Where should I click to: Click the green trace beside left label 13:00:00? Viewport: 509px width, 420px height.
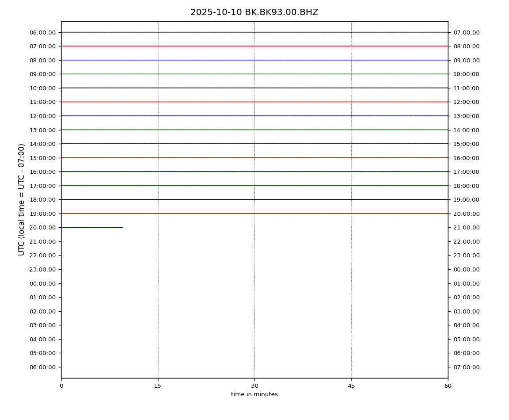[254, 130]
